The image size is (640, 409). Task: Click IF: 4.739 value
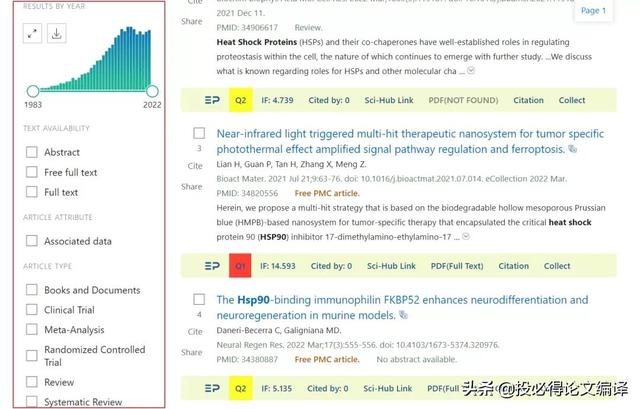point(278,100)
